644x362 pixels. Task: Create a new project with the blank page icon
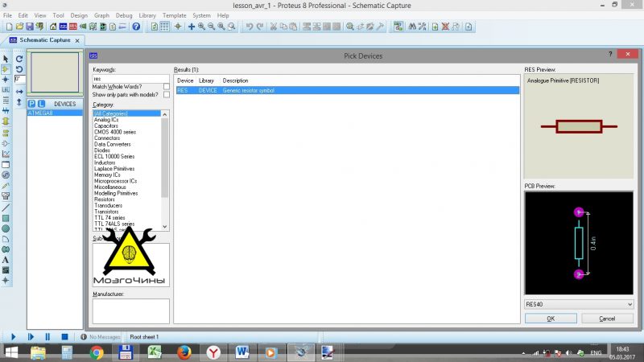9,27
